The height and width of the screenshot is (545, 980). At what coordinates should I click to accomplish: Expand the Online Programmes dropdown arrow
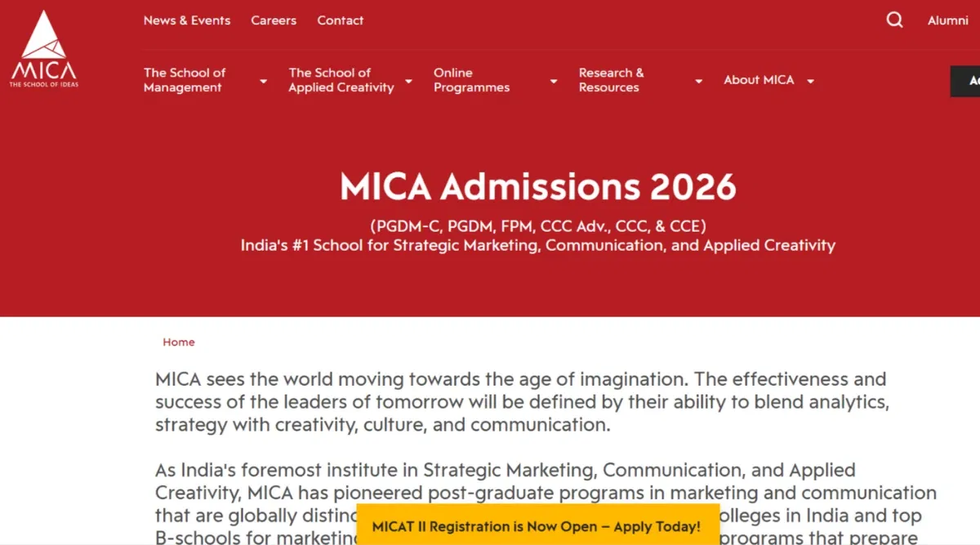[x=554, y=81]
